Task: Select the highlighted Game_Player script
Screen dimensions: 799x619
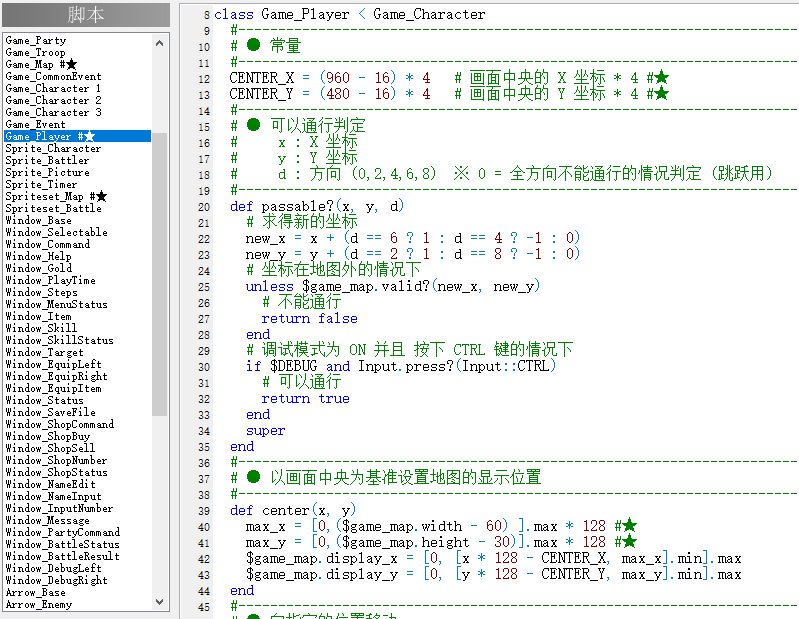Action: [77, 136]
